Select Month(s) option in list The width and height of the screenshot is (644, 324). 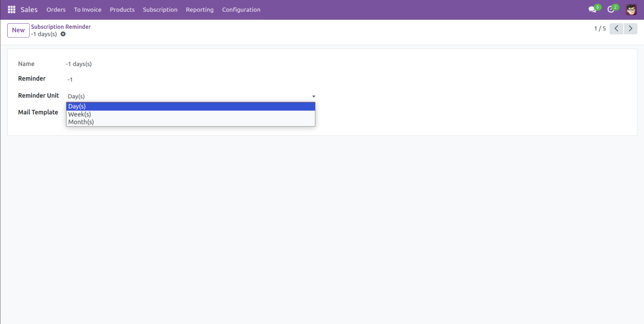tap(191, 122)
